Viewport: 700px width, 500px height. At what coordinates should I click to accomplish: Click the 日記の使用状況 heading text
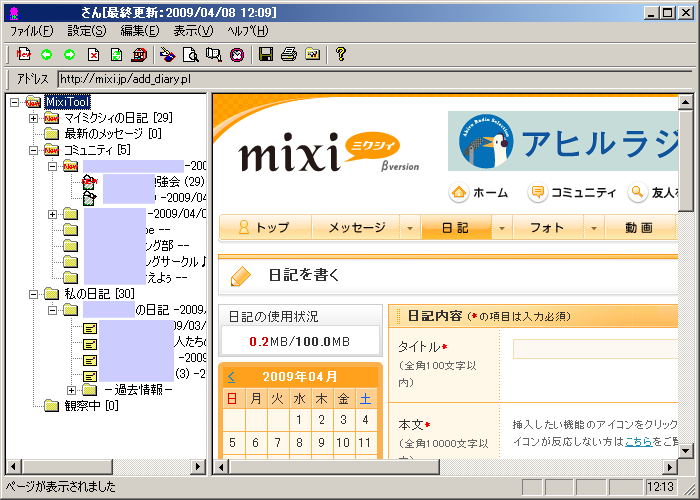pyautogui.click(x=273, y=317)
